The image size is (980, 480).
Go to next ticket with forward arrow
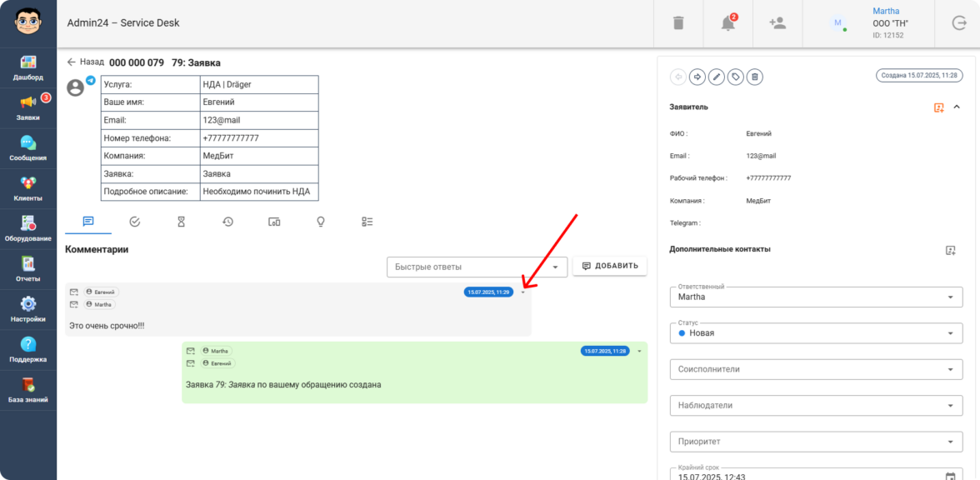click(x=697, y=77)
